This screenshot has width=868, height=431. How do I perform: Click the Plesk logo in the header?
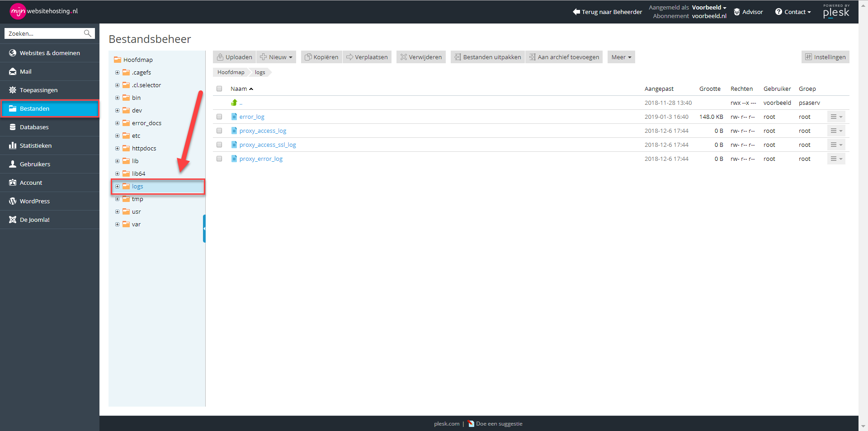pos(836,11)
